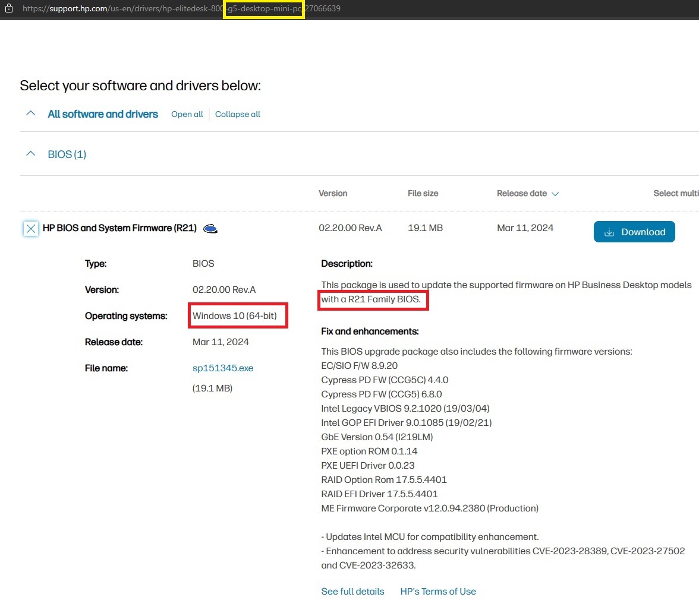
Task: Collapse the All software and drivers chevron
Action: click(31, 113)
